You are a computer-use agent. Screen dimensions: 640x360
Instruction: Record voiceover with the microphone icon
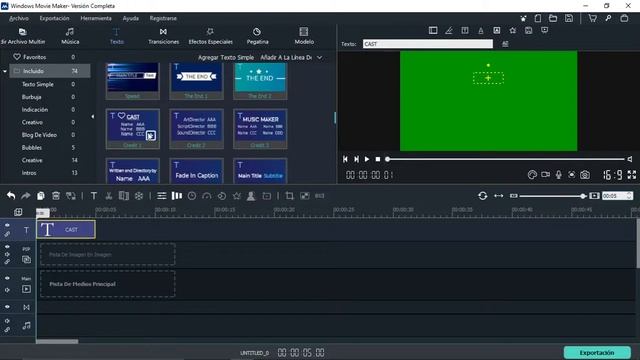(x=559, y=175)
